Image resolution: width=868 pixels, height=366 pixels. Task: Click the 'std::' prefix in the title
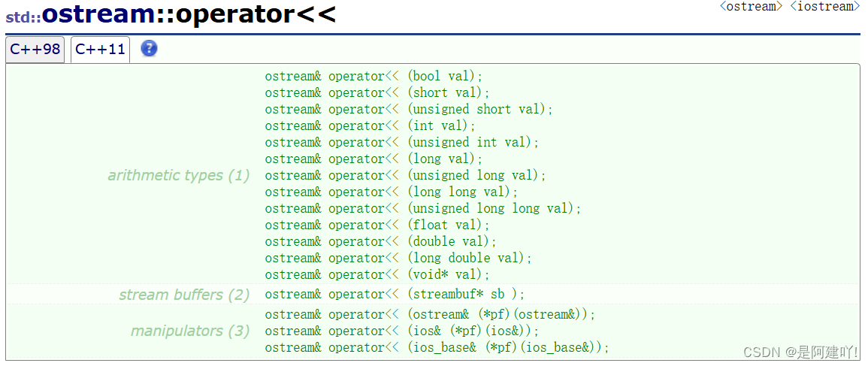23,17
